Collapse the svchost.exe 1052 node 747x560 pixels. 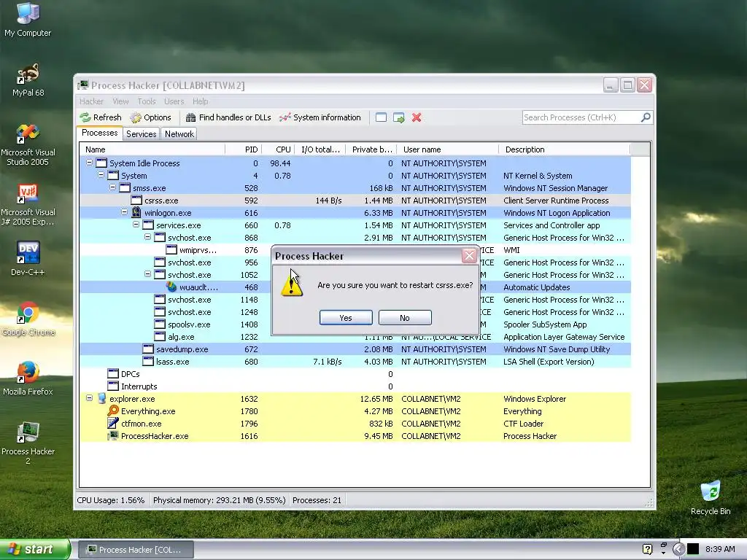point(147,274)
